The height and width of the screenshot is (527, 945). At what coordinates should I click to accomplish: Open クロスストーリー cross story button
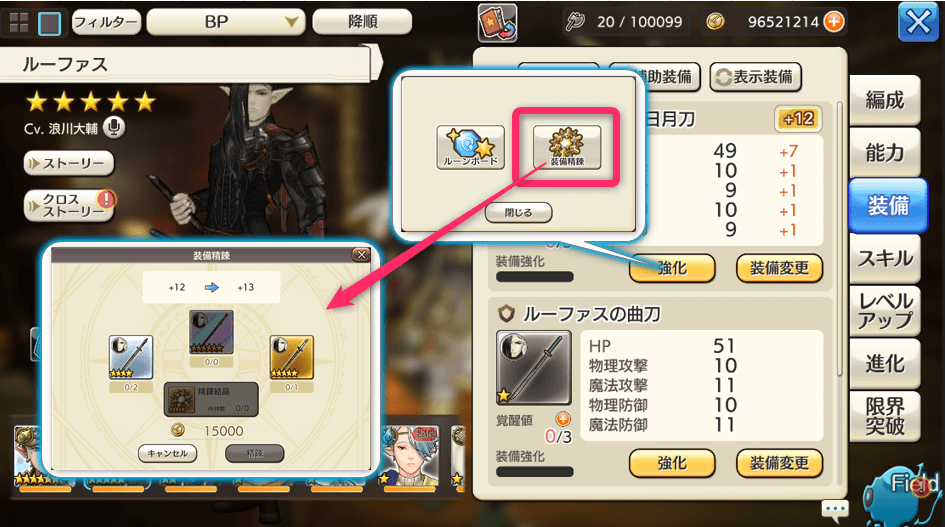(x=69, y=206)
